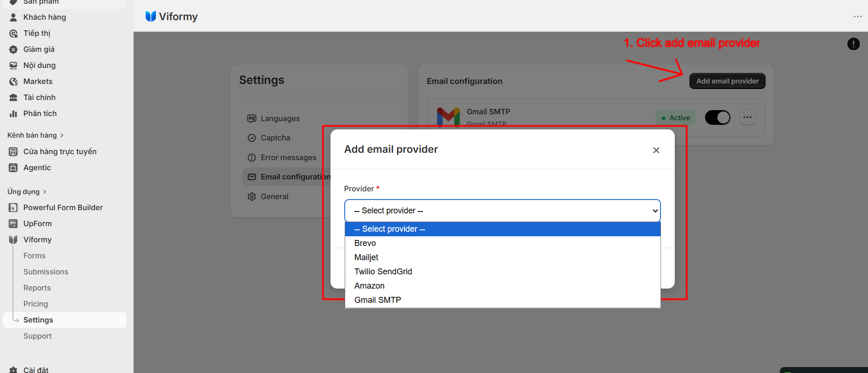Click the Phân tích bar chart icon
This screenshot has width=868, height=373.
pyautogui.click(x=13, y=113)
